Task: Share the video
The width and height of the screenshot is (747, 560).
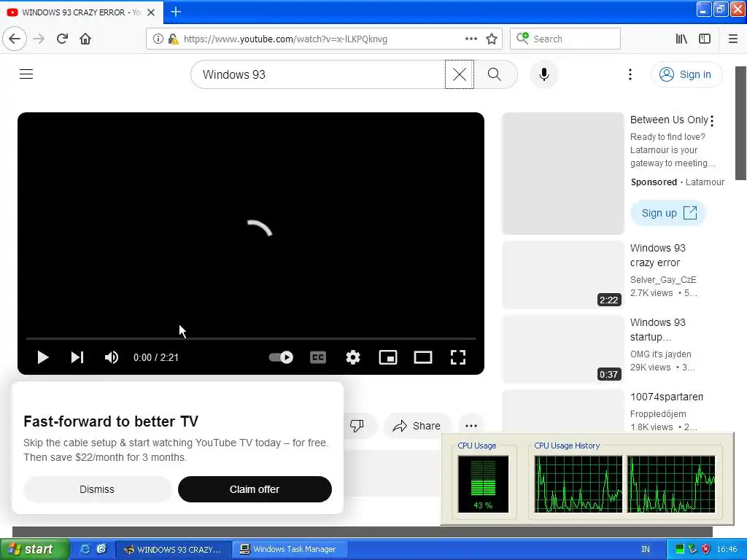Action: [x=417, y=426]
